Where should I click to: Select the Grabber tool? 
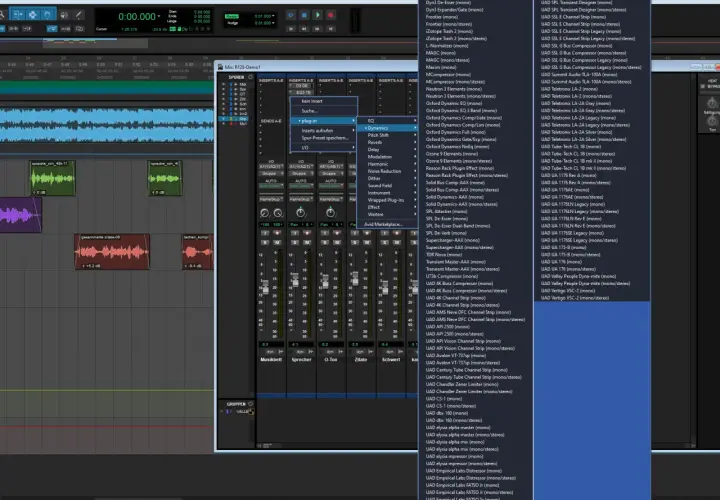tap(47, 15)
